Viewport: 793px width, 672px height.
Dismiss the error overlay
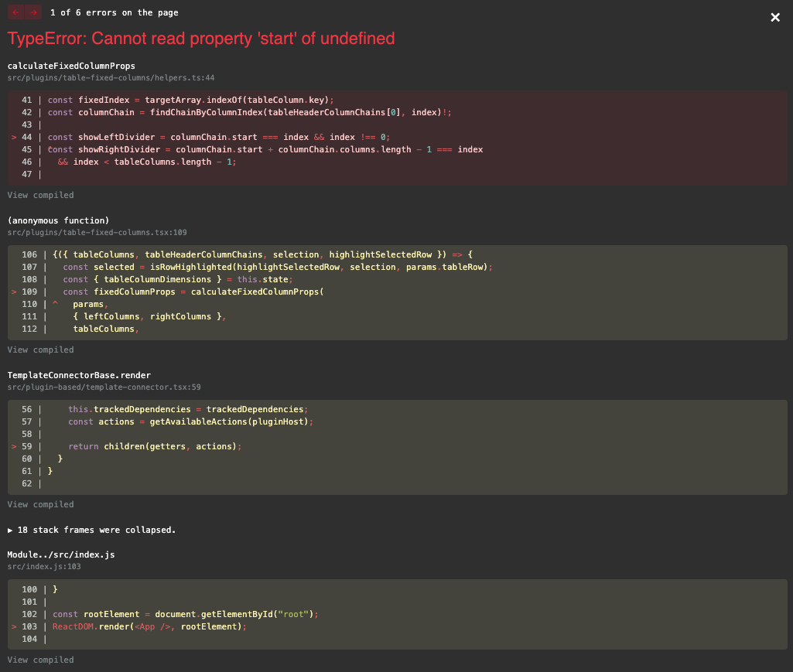775,17
